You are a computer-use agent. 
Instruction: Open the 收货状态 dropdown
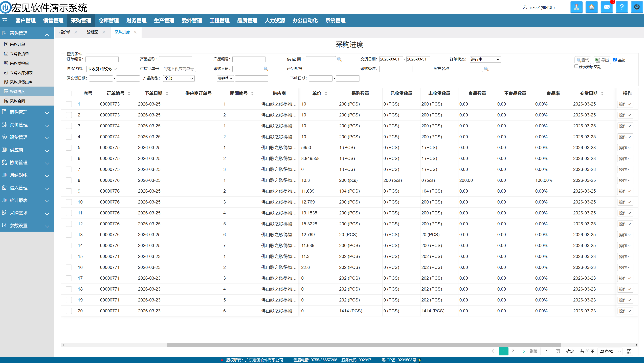point(102,69)
